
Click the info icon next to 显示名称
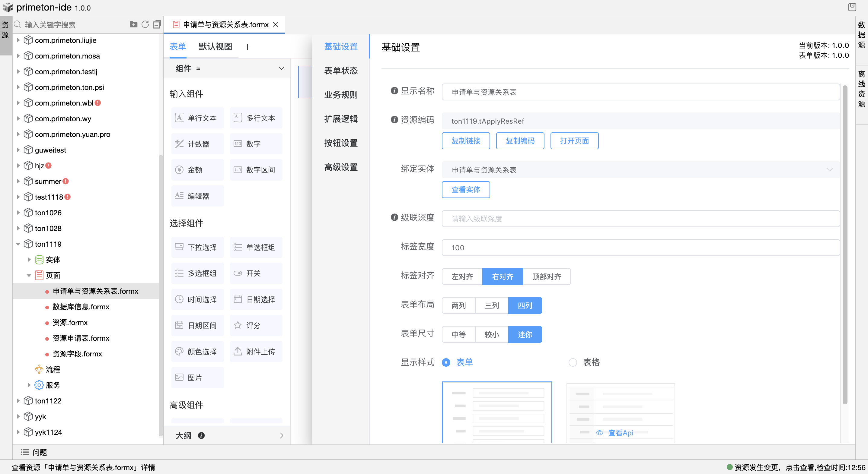[x=394, y=91]
